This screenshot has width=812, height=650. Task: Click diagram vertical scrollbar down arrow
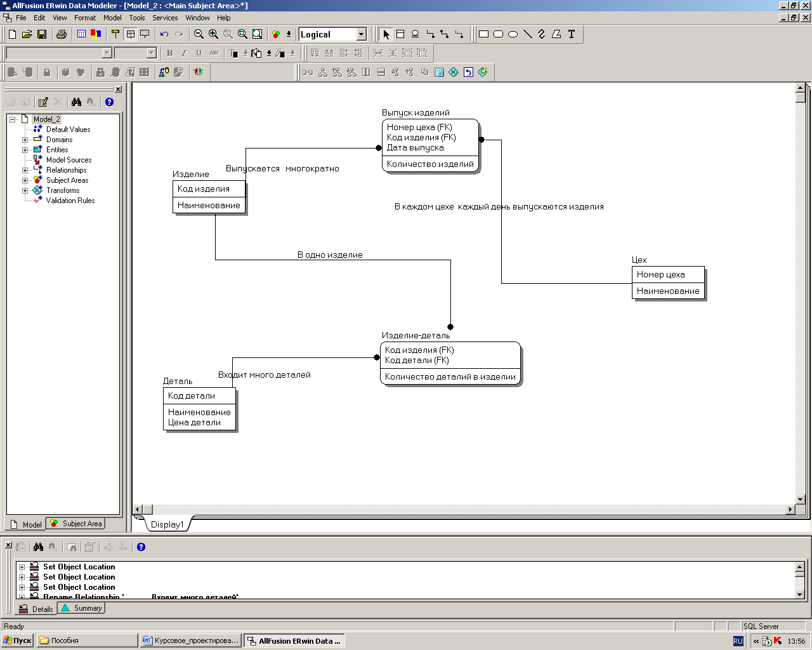point(801,500)
